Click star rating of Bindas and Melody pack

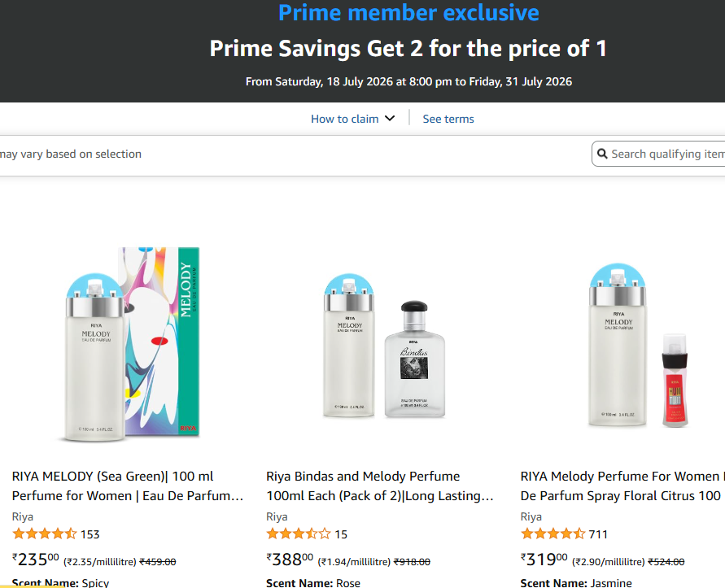(x=299, y=534)
